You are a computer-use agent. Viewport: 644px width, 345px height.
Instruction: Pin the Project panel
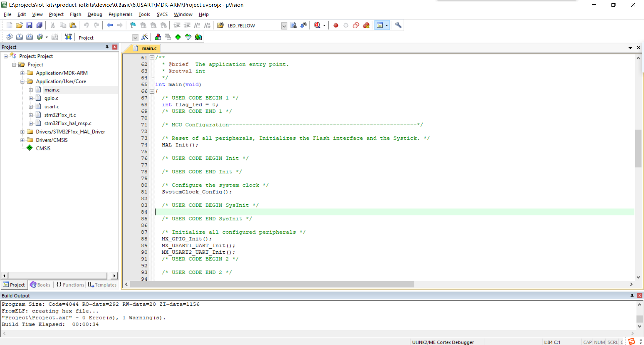click(107, 47)
